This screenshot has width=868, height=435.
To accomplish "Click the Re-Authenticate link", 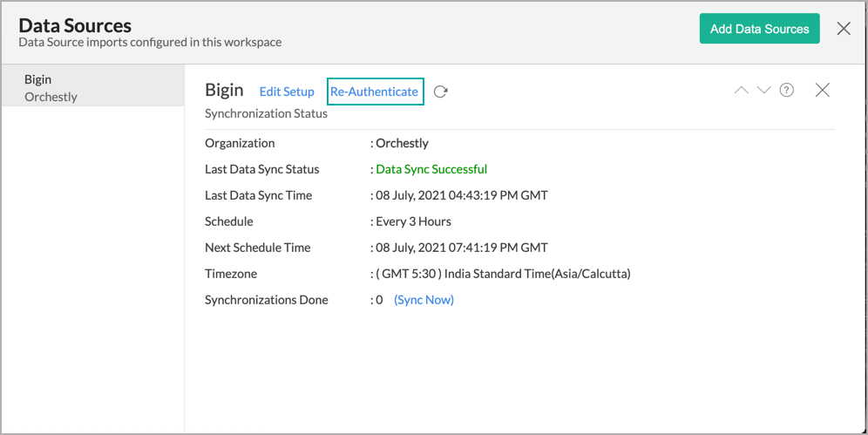I will (374, 92).
